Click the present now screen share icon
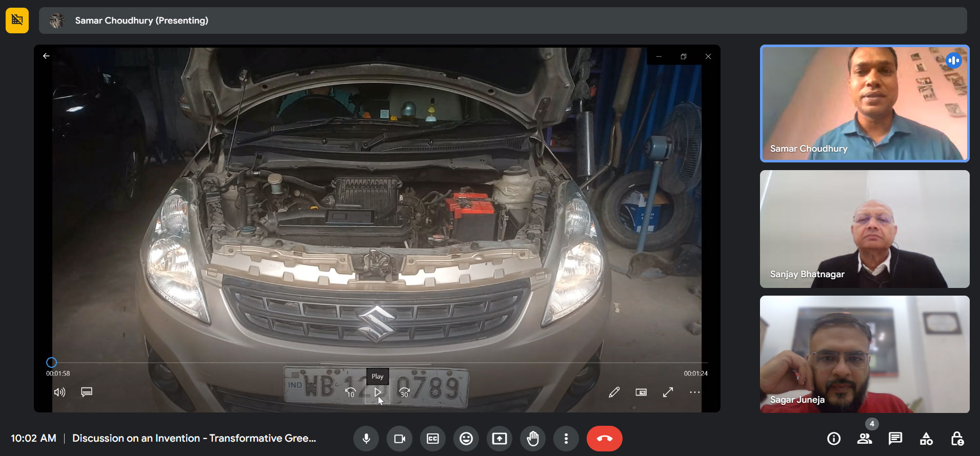The width and height of the screenshot is (980, 456). click(x=499, y=439)
